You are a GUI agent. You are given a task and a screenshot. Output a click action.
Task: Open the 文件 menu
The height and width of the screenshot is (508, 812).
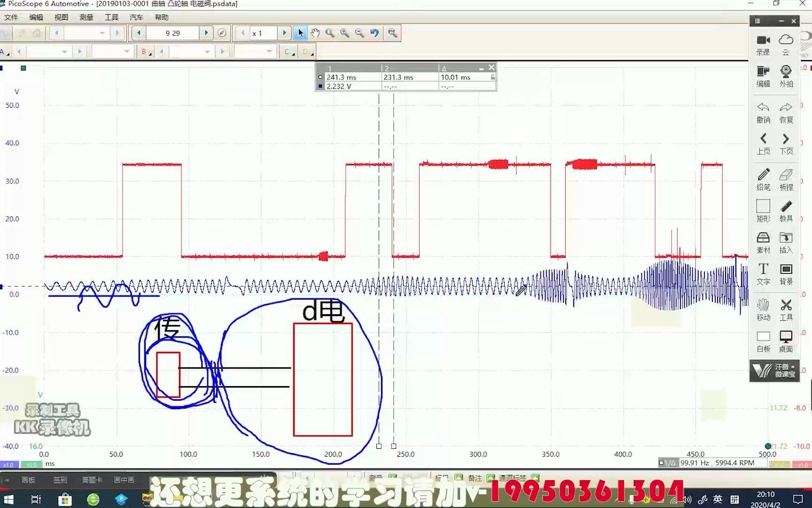coord(11,17)
